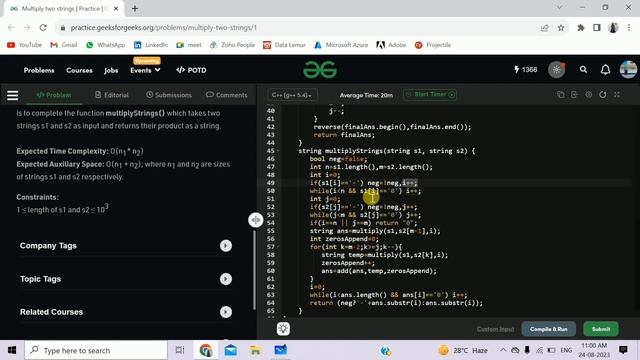
Task: Switch to the Comments tab
Action: (227, 95)
